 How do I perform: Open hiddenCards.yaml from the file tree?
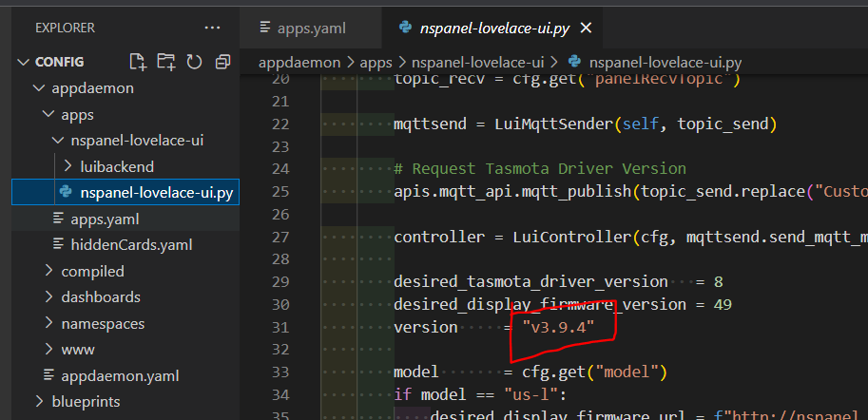(131, 244)
